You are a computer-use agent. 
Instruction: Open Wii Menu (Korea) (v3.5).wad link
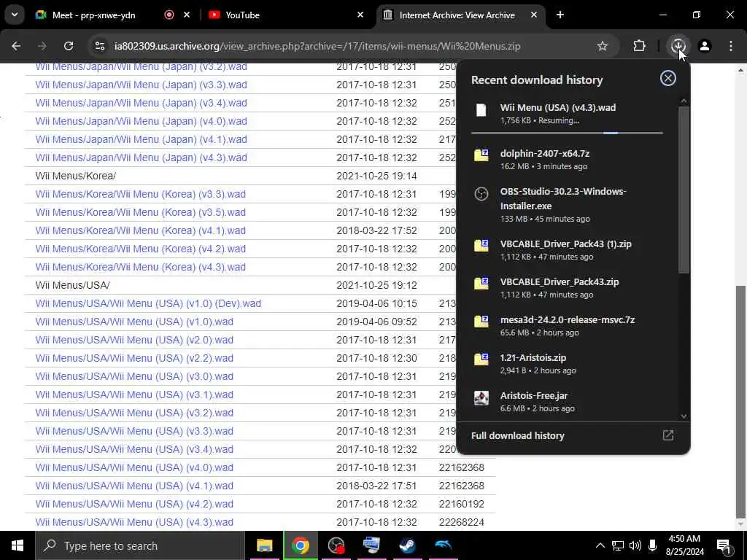click(x=141, y=212)
